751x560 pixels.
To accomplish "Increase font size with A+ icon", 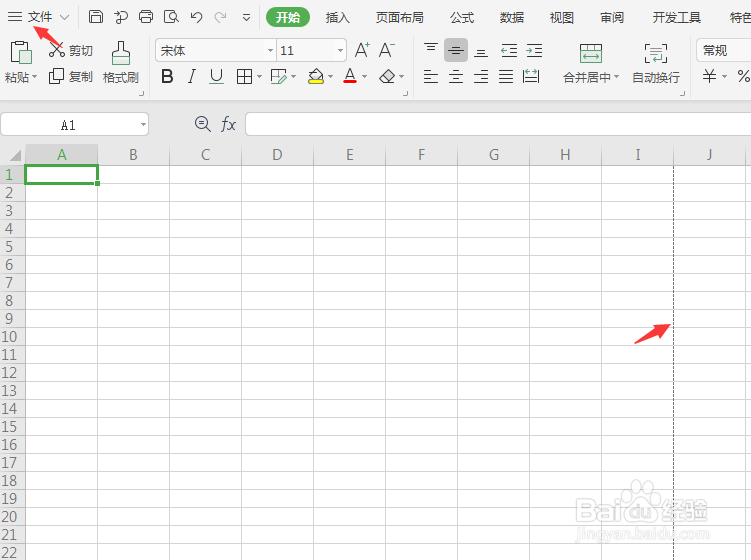I will pos(362,50).
